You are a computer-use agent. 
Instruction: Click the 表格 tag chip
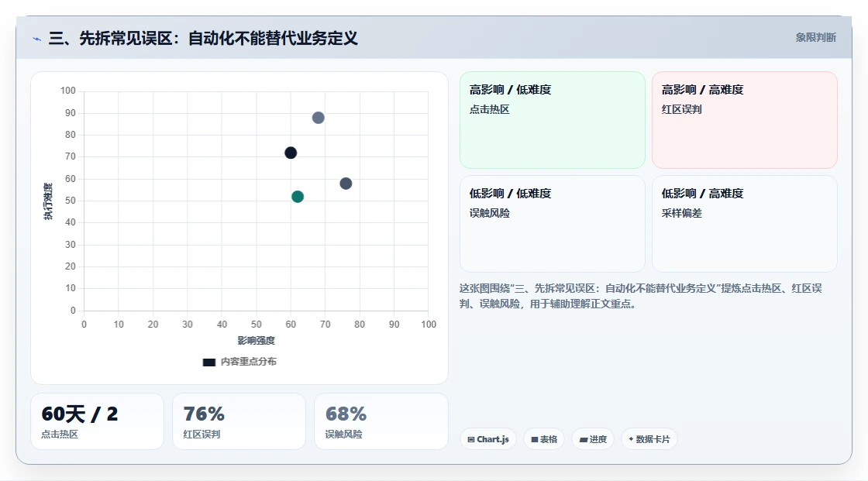pyautogui.click(x=544, y=439)
